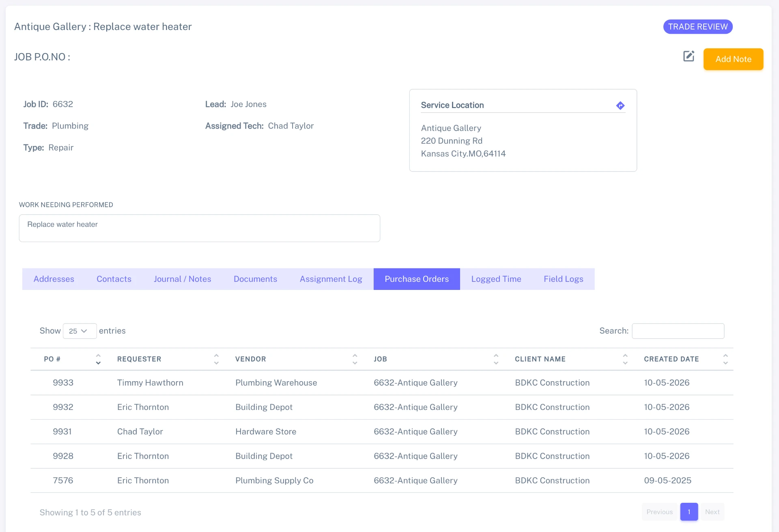Open purchase order 9931
779x532 pixels.
tap(62, 431)
